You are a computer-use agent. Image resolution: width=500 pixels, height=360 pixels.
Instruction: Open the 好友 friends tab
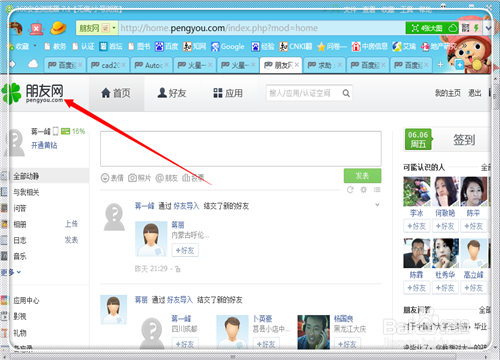tap(172, 93)
